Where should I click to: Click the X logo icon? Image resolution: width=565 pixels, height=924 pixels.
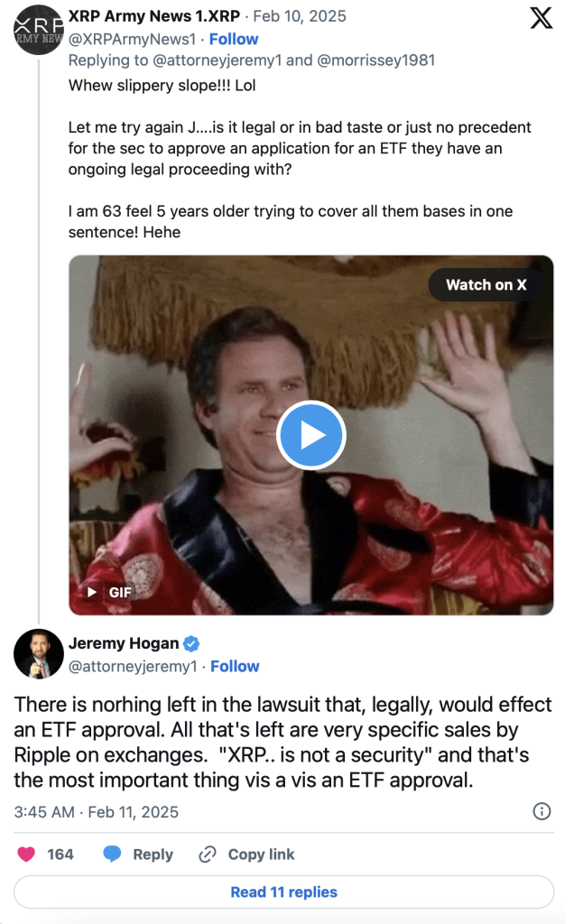click(x=541, y=18)
